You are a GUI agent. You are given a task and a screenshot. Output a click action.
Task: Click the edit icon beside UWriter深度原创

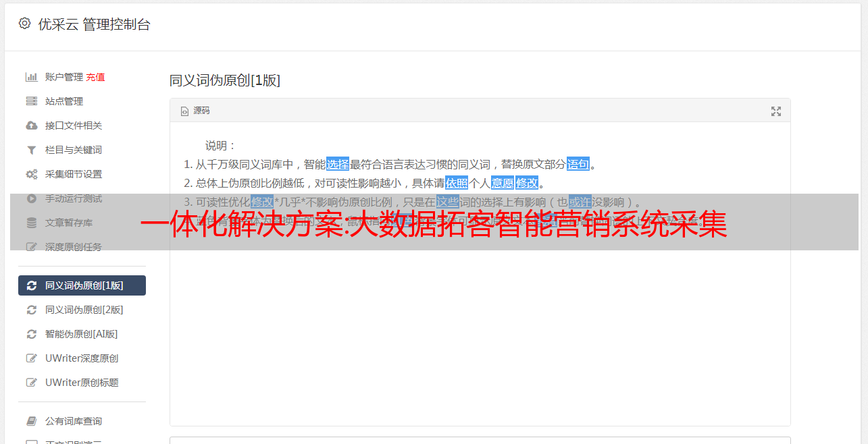coord(31,358)
